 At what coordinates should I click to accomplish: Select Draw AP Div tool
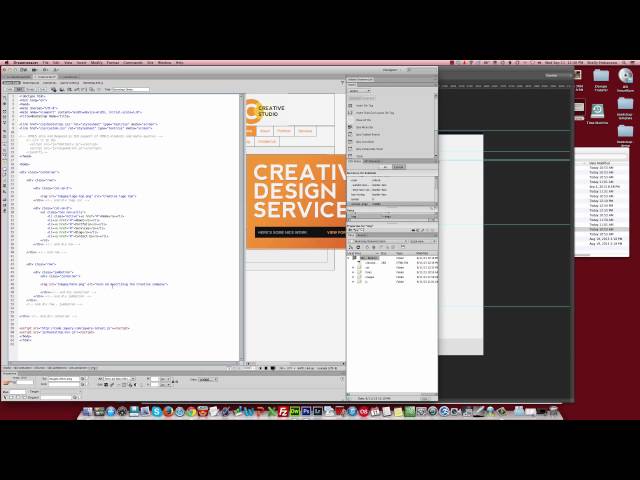(x=363, y=120)
